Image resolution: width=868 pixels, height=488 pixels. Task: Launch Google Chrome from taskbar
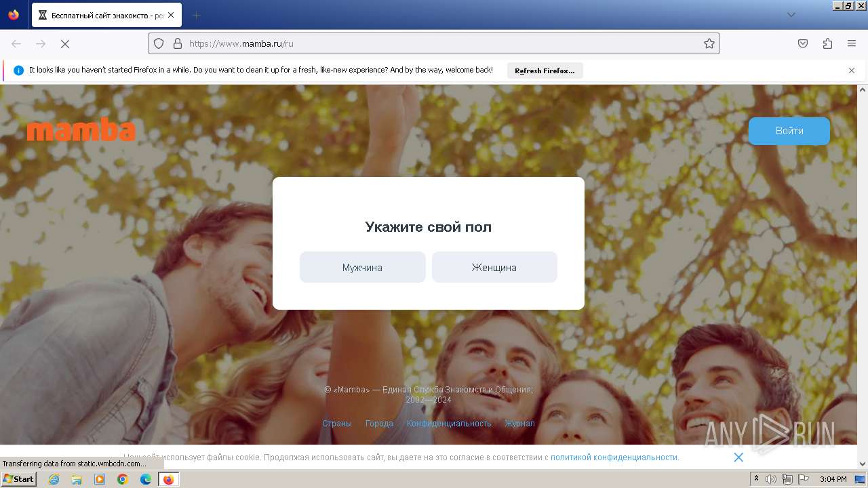click(123, 479)
